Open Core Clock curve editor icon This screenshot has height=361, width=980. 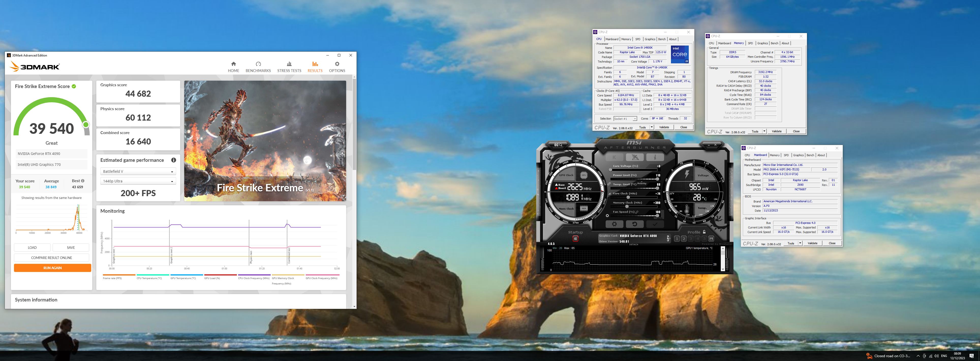[x=609, y=194]
